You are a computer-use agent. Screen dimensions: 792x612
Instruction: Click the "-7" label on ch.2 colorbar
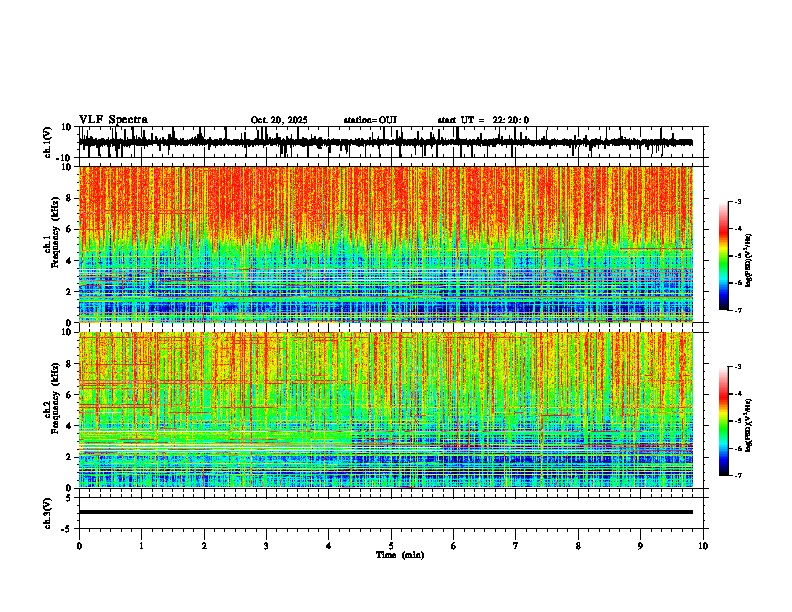736,475
